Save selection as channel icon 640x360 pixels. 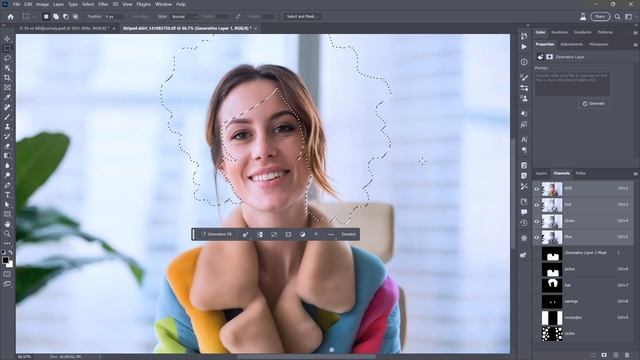click(x=604, y=356)
